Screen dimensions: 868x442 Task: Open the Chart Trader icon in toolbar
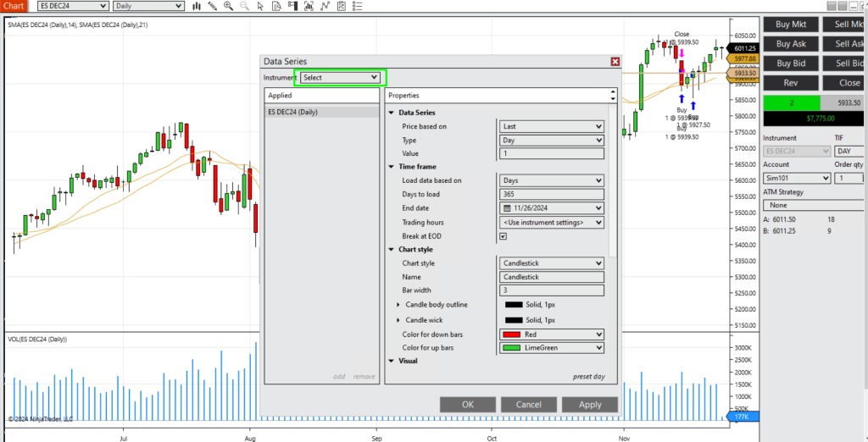(x=292, y=6)
